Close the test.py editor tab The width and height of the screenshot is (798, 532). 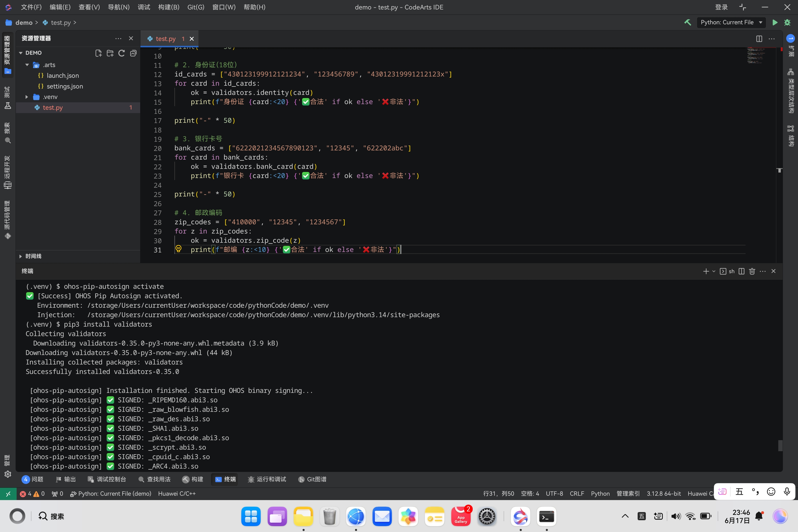[192, 39]
